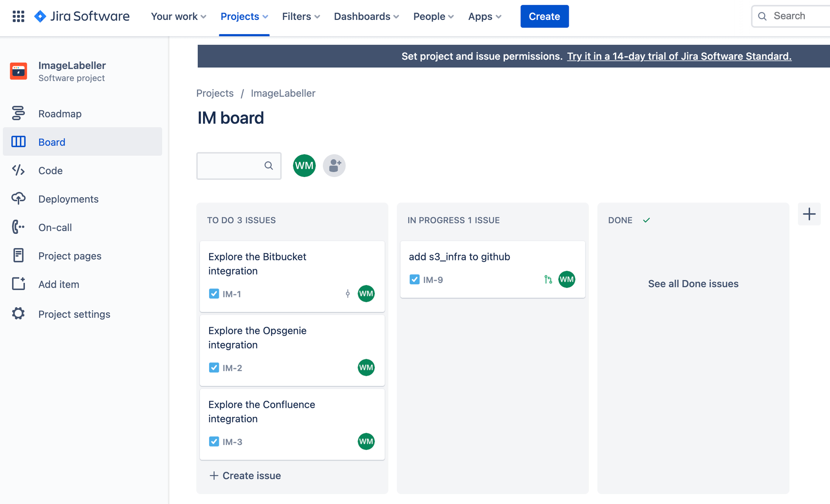This screenshot has width=830, height=504.
Task: Expand the Projects dropdown in navbar
Action: [x=244, y=16]
